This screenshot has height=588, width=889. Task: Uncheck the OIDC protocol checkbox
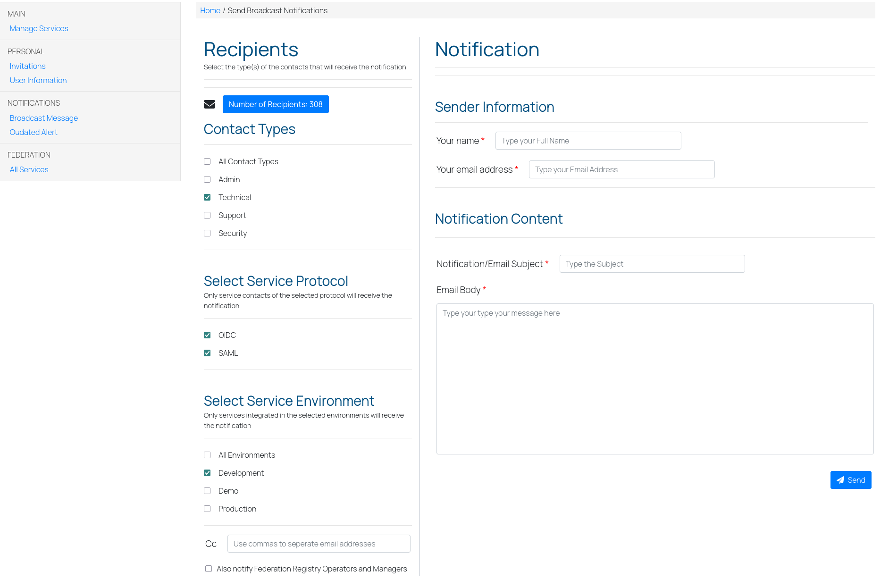(207, 335)
